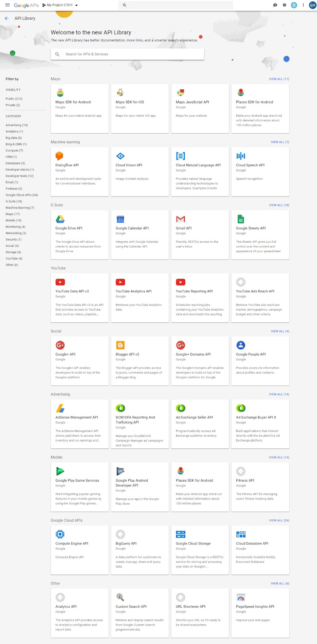Click the Compute Engine API icon
This screenshot has height=644, width=317.
[x=60, y=534]
